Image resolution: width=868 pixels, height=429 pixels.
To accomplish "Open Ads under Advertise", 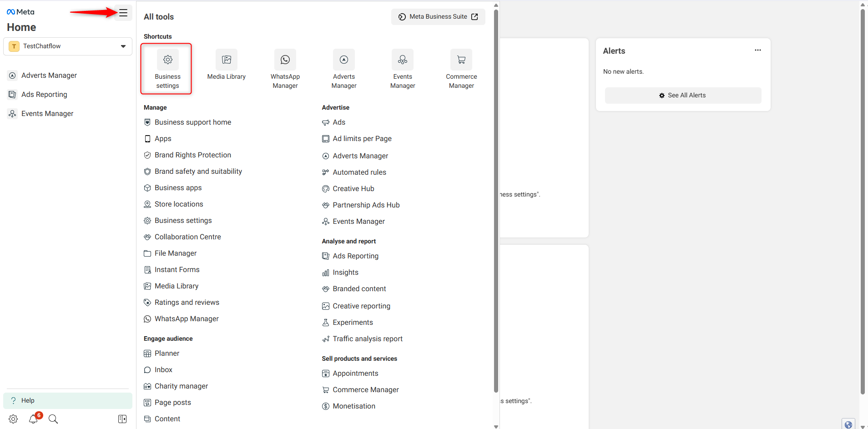I will pos(333,122).
